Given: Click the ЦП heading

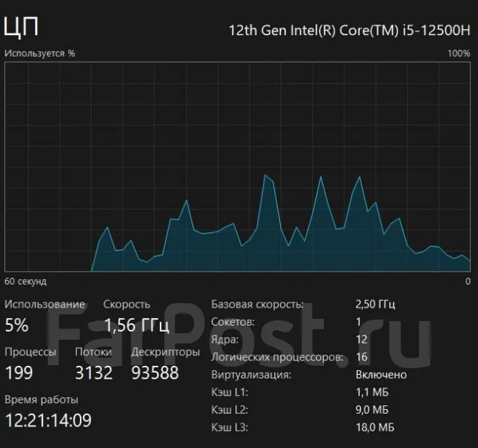Looking at the screenshot, I should click(x=21, y=28).
